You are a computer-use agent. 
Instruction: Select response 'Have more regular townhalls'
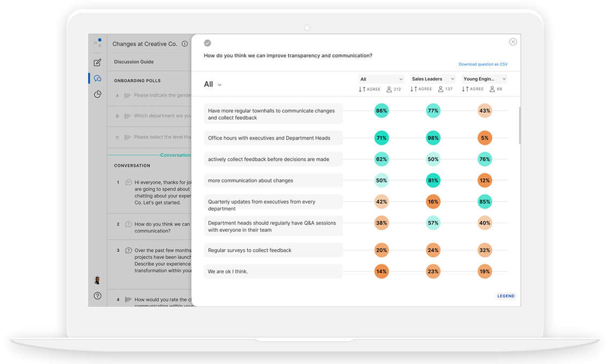[273, 114]
